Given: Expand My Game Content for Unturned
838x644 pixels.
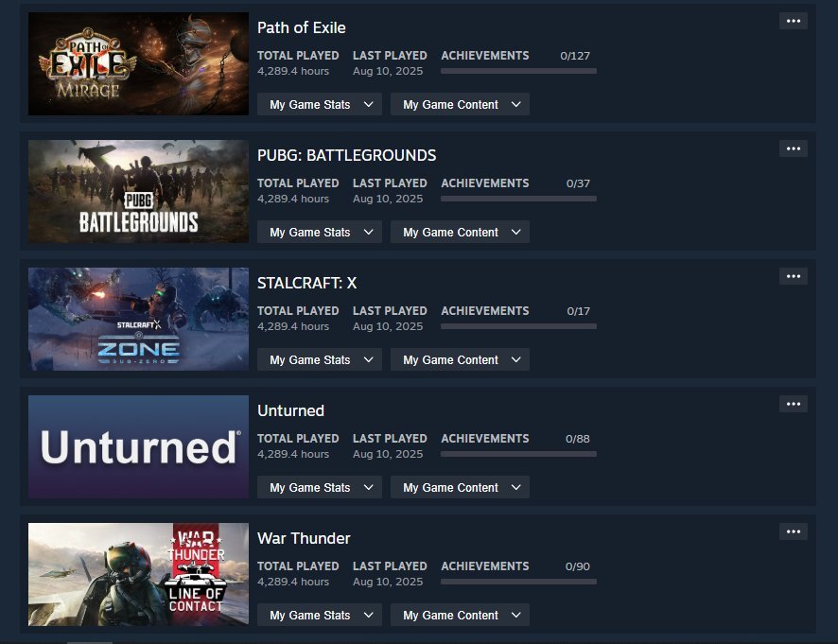Looking at the screenshot, I should (461, 487).
